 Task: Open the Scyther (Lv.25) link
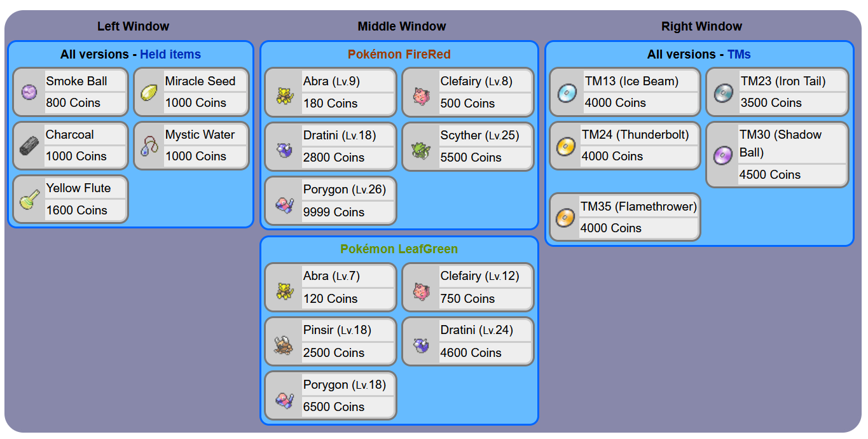(480, 135)
